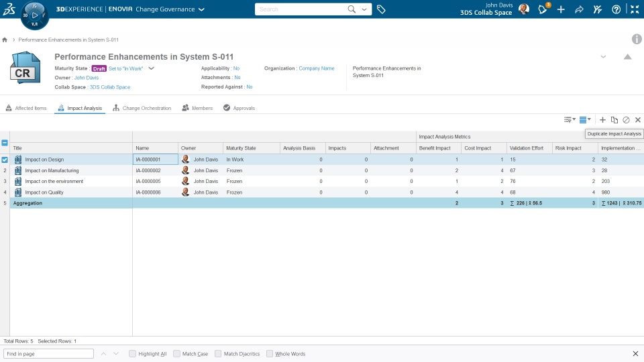644x362 pixels.
Task: Open the column customization dropdown
Action: tap(570, 120)
